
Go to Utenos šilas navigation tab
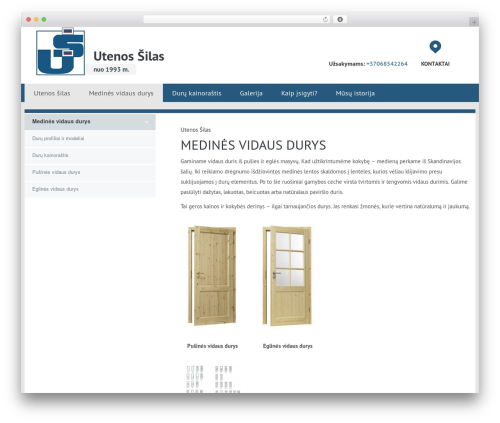(52, 93)
